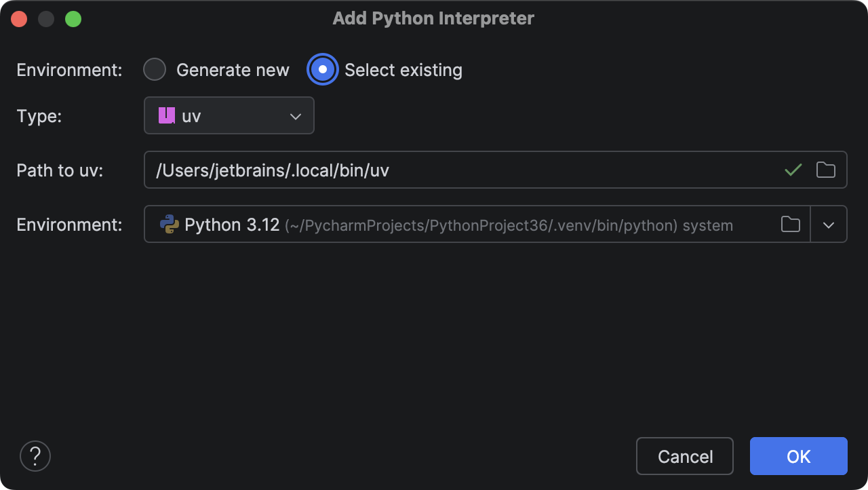Click the Add Python Interpreter title bar

(x=433, y=18)
